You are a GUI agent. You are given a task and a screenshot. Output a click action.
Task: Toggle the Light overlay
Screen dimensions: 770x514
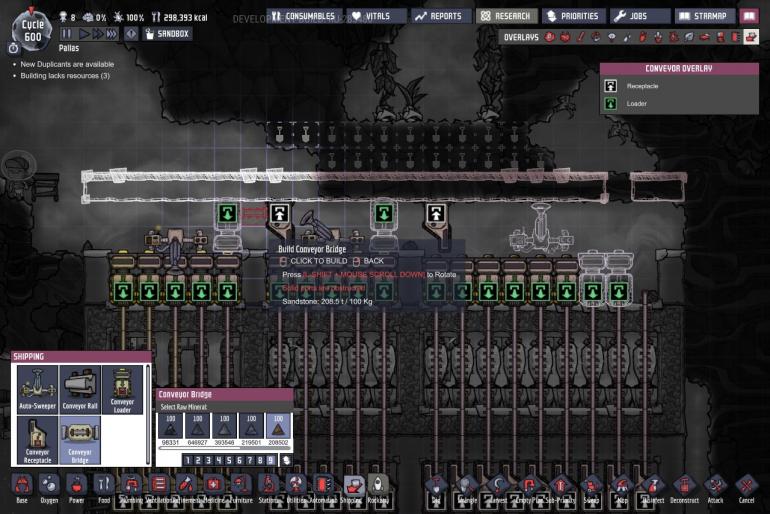click(x=612, y=37)
